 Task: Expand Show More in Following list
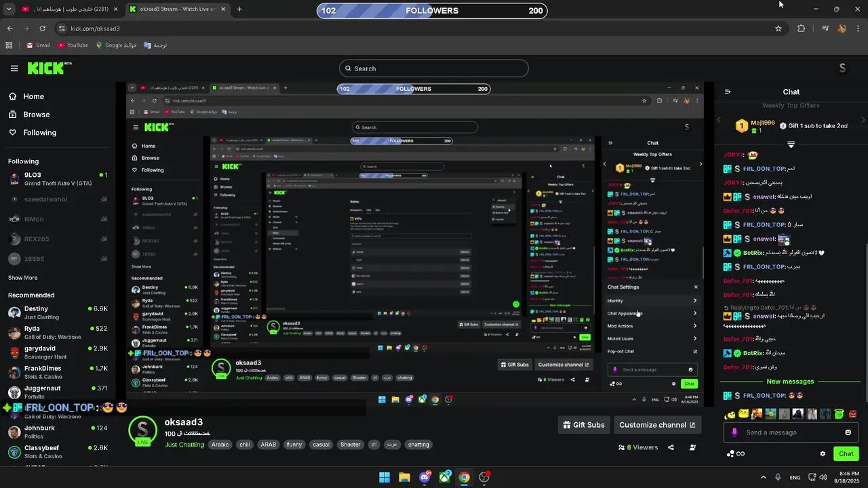point(22,278)
